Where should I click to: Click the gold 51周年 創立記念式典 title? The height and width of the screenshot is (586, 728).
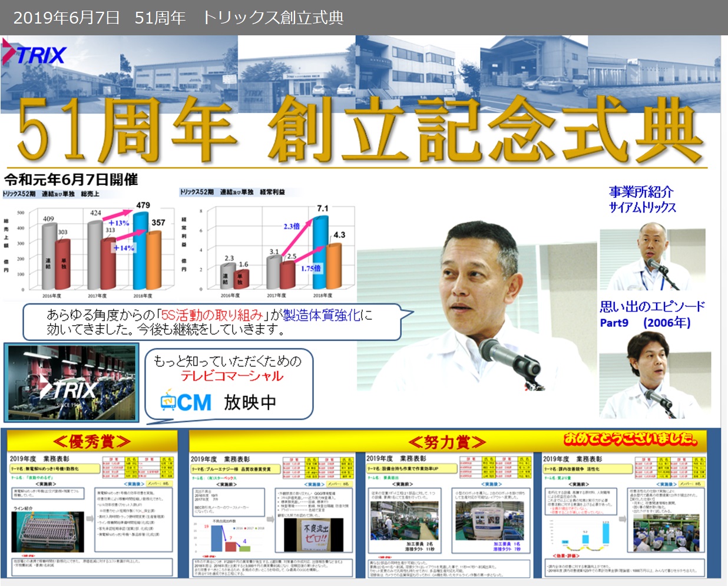361,130
